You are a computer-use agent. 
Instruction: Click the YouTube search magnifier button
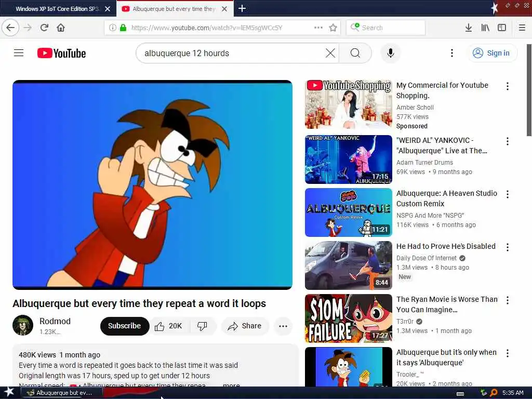355,53
